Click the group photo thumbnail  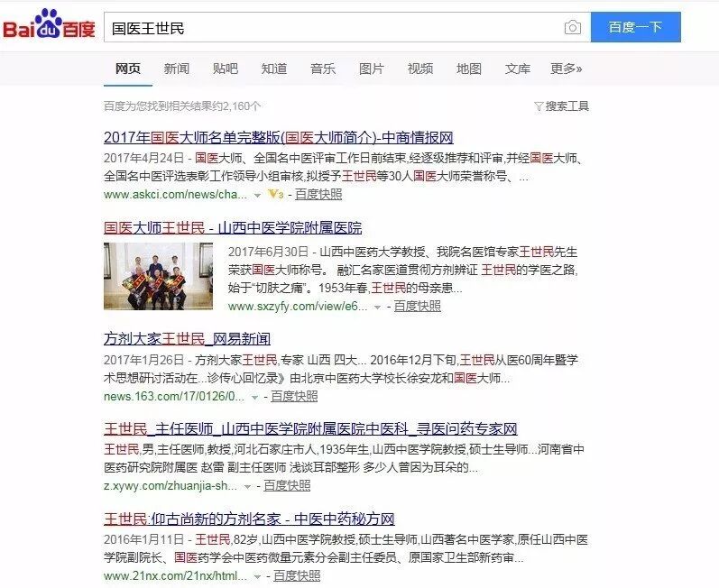click(158, 276)
